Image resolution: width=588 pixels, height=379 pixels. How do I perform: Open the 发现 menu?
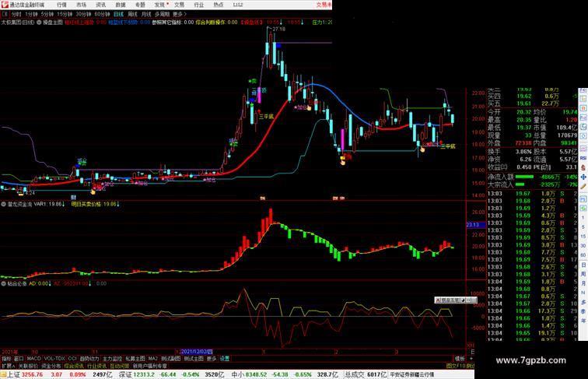pyautogui.click(x=159, y=5)
